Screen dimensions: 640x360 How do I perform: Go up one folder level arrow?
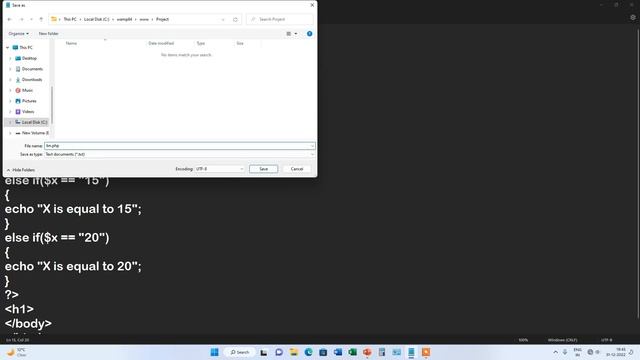[x=41, y=19]
